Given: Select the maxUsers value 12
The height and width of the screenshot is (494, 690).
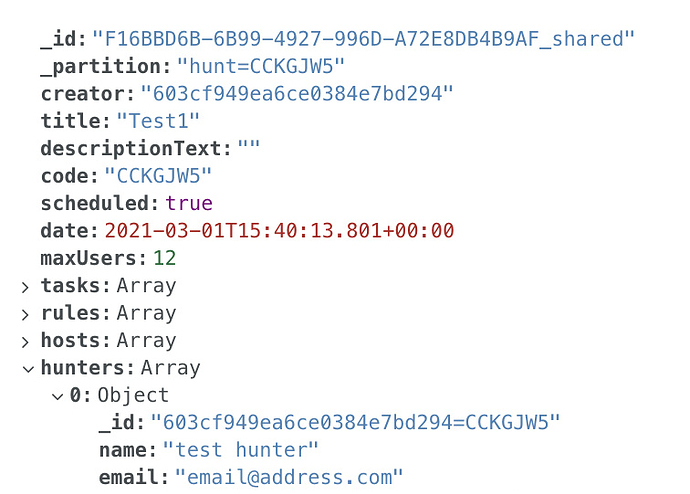Looking at the screenshot, I should click(x=164, y=259).
